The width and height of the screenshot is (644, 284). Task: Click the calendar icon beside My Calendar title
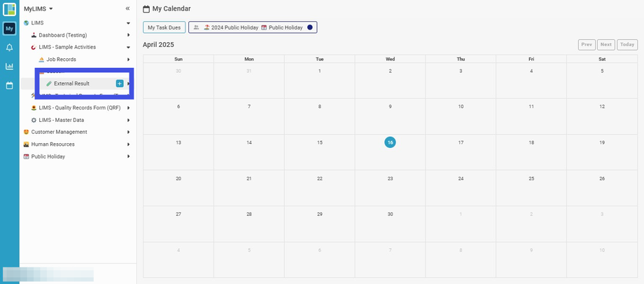click(x=146, y=8)
